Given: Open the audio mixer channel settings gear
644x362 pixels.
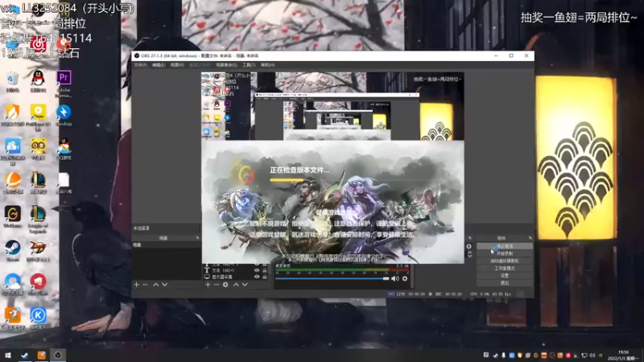Looking at the screenshot, I should [405, 278].
